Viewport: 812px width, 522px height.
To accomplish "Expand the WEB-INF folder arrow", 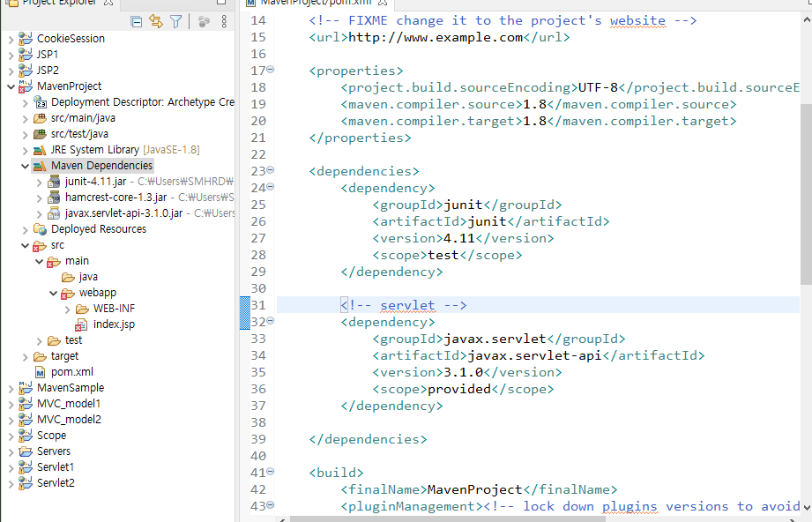I will coord(67,309).
